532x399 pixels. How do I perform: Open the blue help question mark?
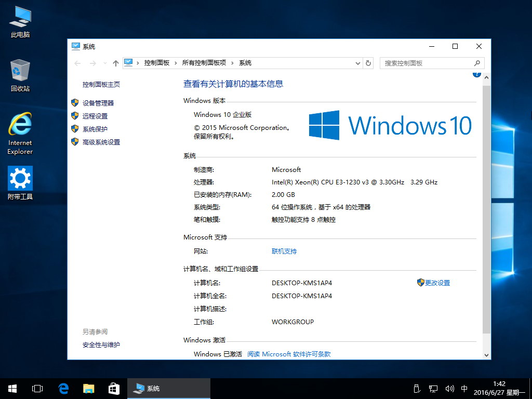tap(477, 74)
